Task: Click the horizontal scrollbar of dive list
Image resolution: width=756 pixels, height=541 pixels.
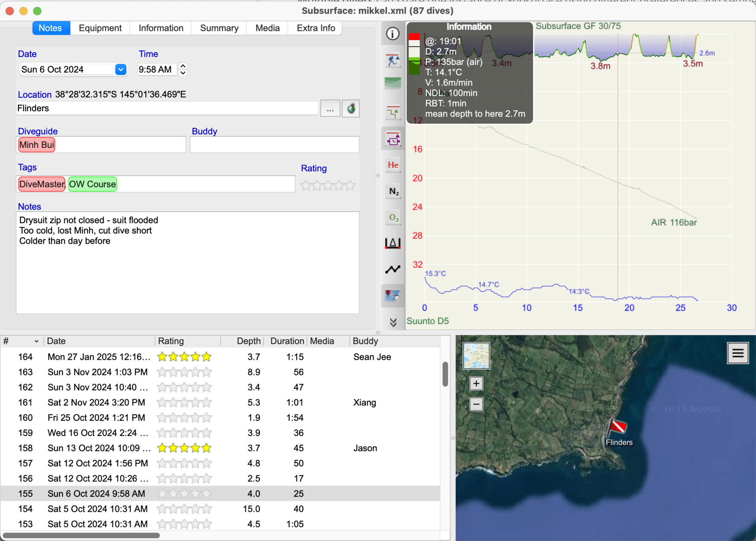Action: 81,535
